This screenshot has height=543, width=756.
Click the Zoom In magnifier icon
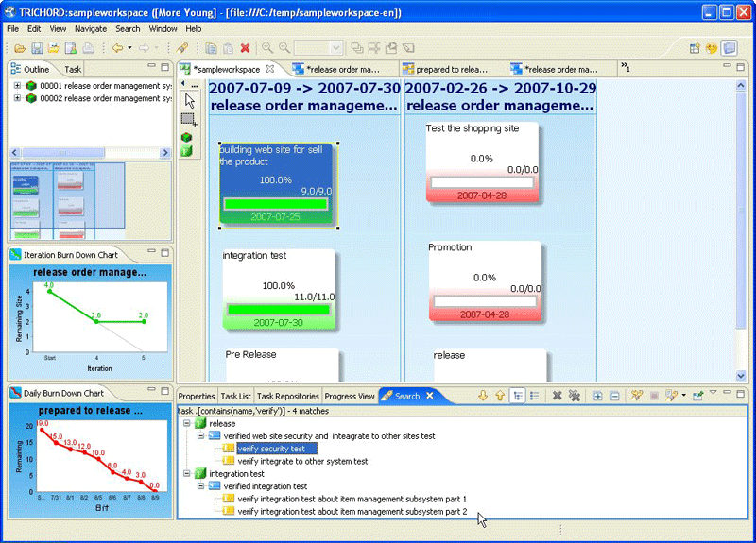267,48
